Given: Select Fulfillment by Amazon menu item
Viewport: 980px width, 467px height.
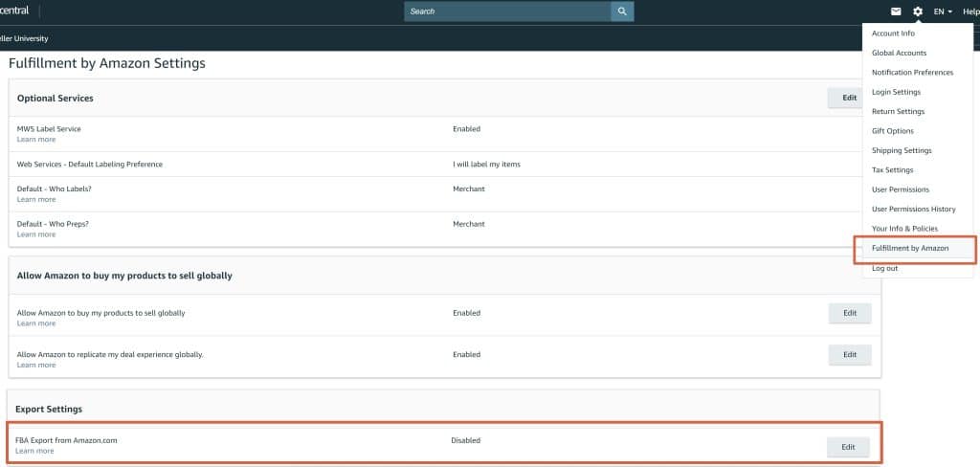Looking at the screenshot, I should pos(910,248).
